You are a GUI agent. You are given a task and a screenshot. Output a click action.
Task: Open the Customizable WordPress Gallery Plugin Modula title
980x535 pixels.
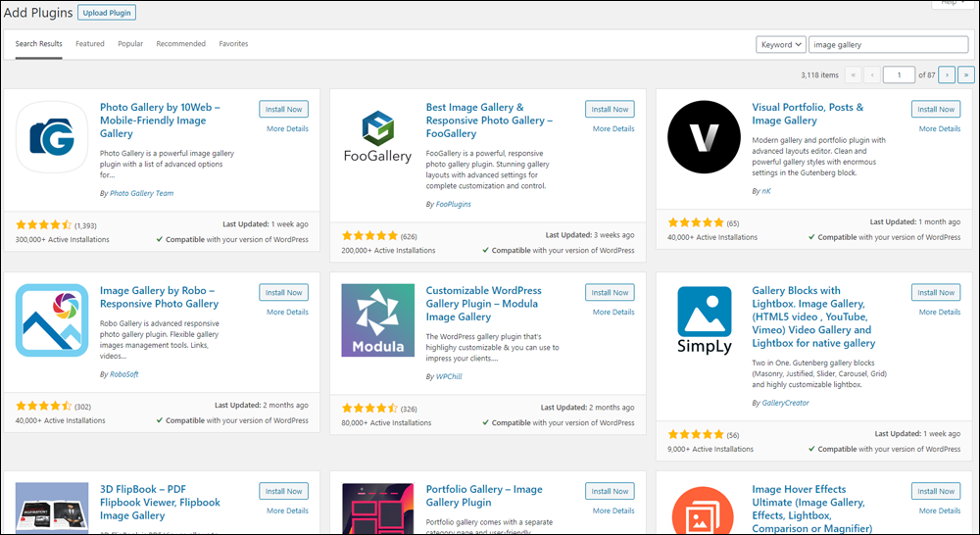pos(484,304)
